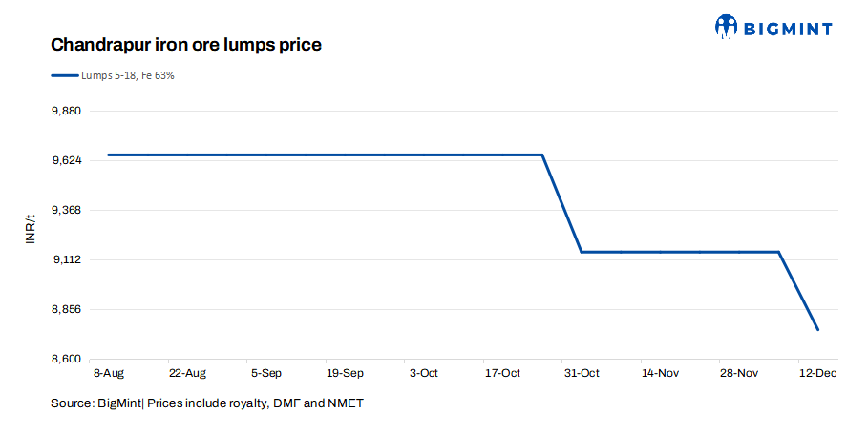Select the 12-Dec date label
The width and height of the screenshot is (868, 434).
[817, 373]
